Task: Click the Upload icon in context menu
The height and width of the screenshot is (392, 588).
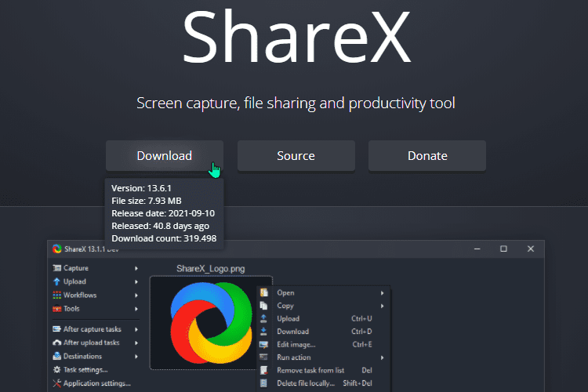Action: click(264, 318)
